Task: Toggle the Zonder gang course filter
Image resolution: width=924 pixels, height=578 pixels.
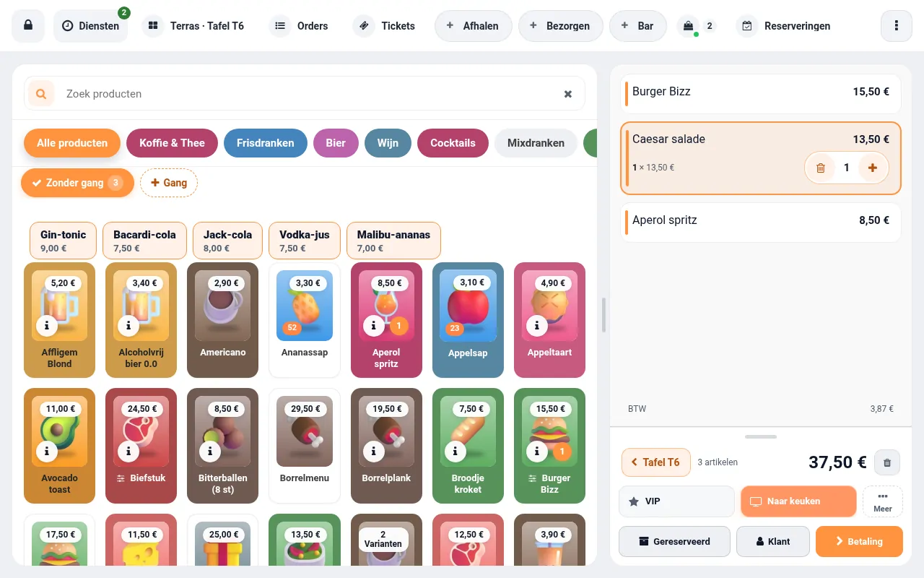Action: click(x=78, y=183)
